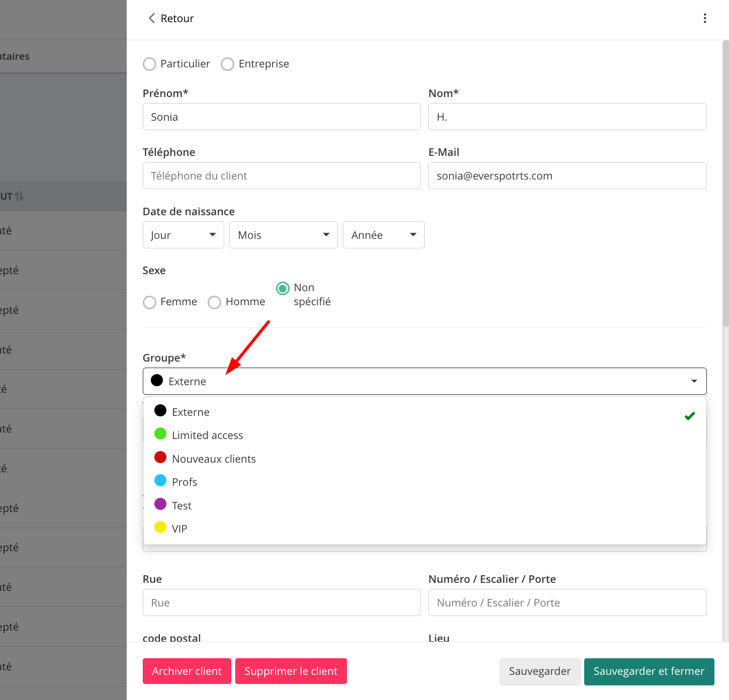Image resolution: width=729 pixels, height=700 pixels.
Task: Go back using the Retour chevron icon
Action: tap(151, 18)
